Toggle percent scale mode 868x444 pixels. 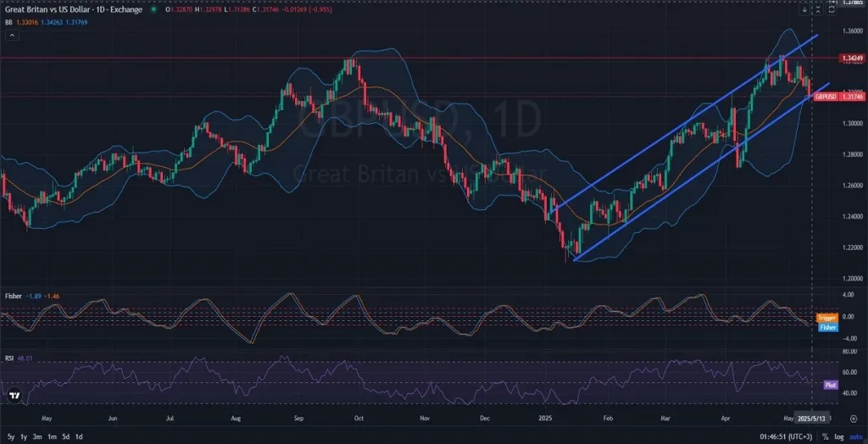(826, 437)
